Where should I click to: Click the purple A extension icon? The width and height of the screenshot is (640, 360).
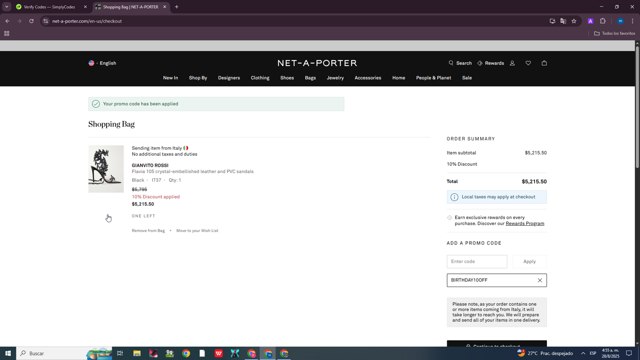click(590, 21)
